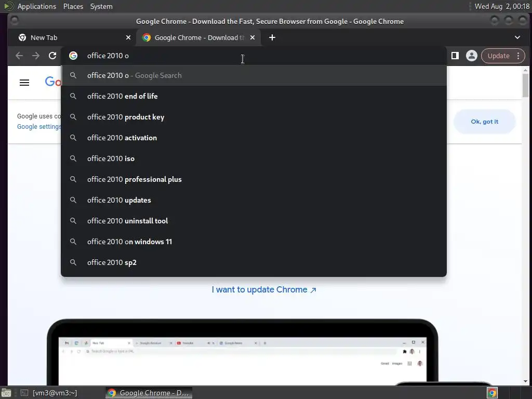Select suggestion 'office 2010 product key'
This screenshot has width=532, height=399.
pyautogui.click(x=254, y=117)
